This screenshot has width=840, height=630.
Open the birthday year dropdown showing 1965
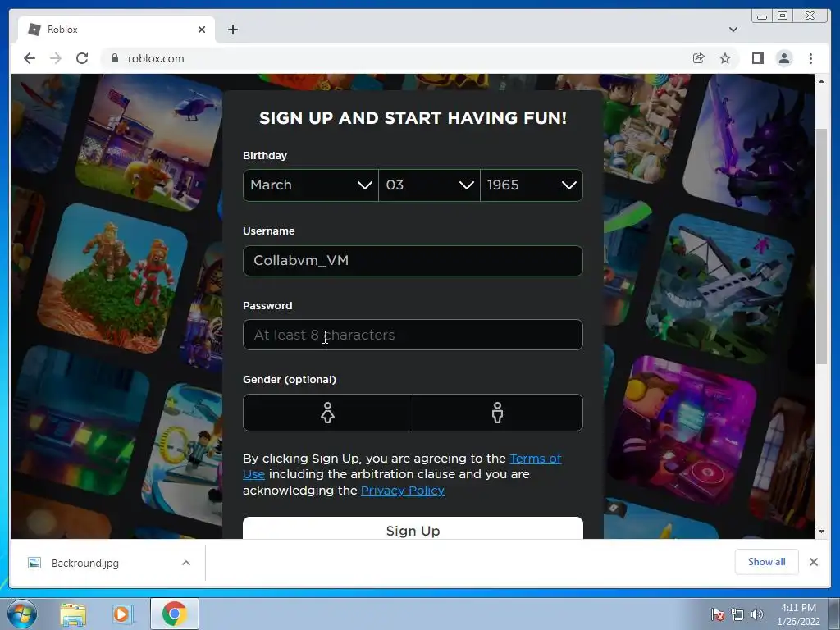click(532, 185)
